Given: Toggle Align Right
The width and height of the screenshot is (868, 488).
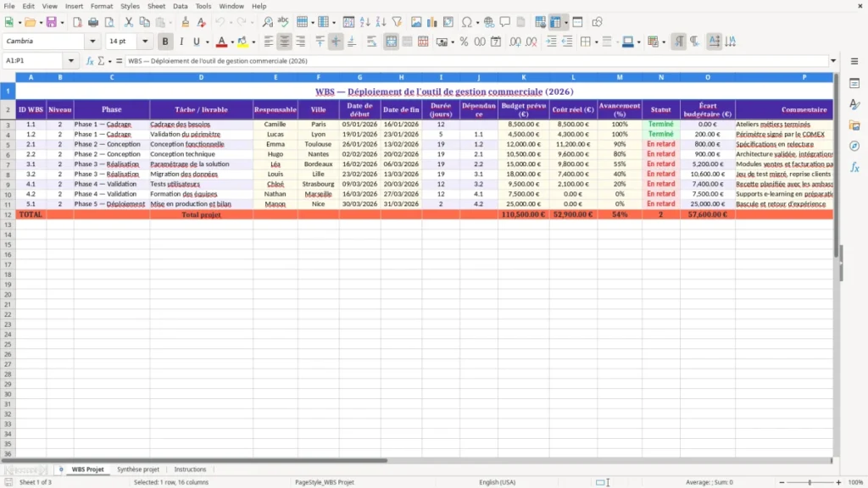Looking at the screenshot, I should 301,42.
